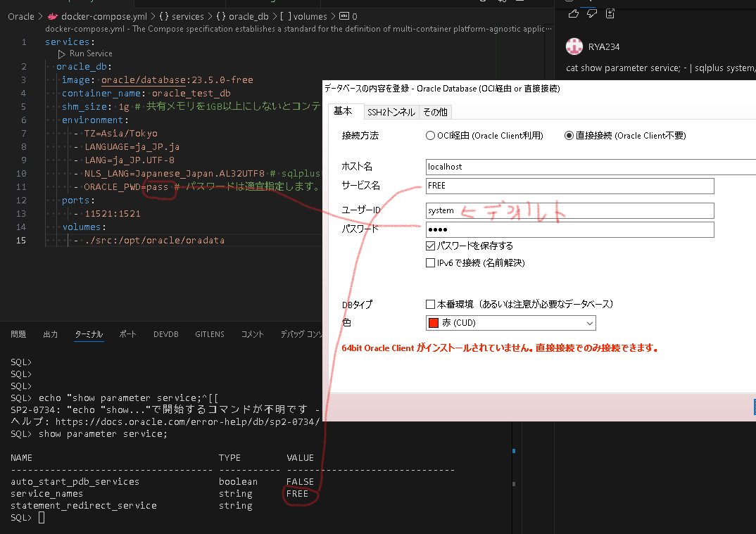Image resolution: width=756 pixels, height=534 pixels.
Task: Open the ポート panel tab
Action: 128,334
